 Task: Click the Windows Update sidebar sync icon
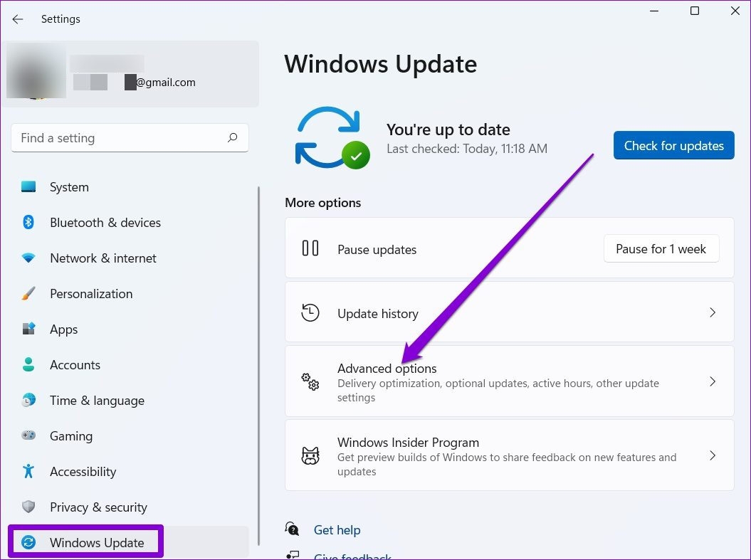(28, 542)
